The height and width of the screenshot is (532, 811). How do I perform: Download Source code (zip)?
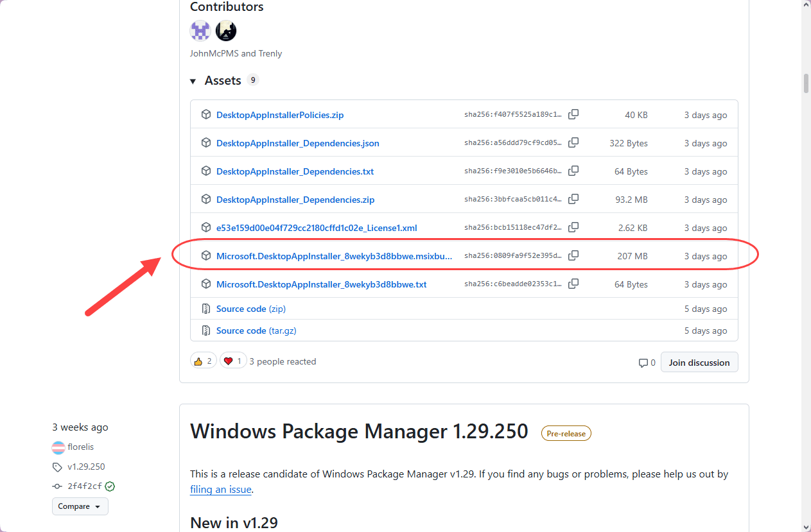(251, 309)
